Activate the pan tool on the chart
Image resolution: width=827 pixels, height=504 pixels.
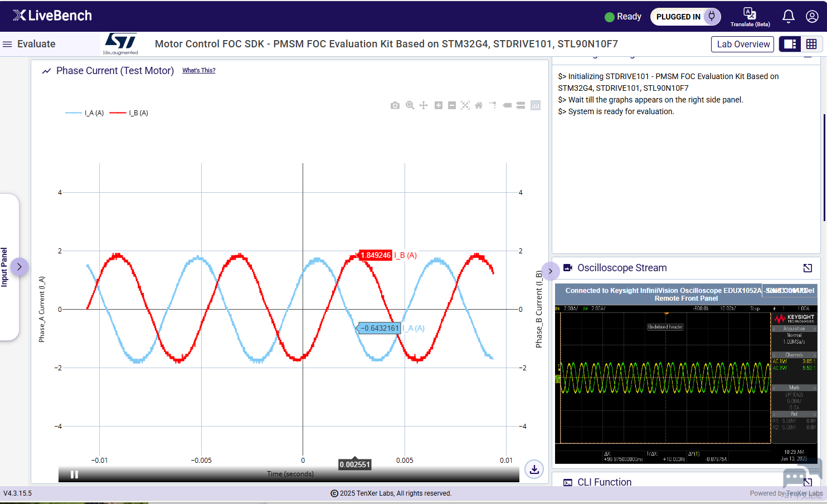point(424,105)
